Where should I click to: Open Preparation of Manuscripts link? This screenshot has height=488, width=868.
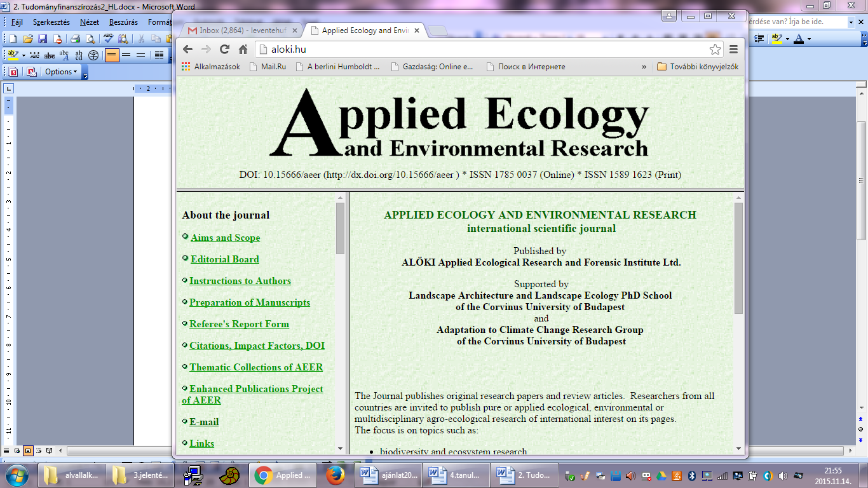(x=250, y=302)
